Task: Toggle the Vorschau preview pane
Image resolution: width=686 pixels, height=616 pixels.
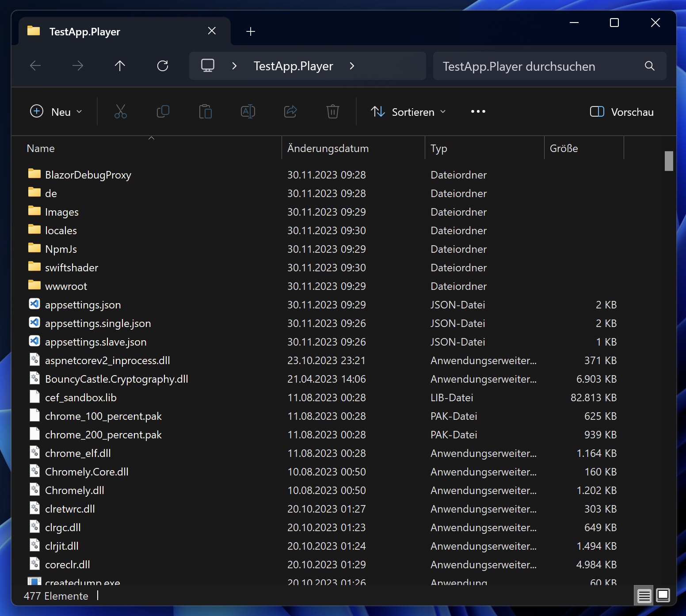Action: (622, 112)
